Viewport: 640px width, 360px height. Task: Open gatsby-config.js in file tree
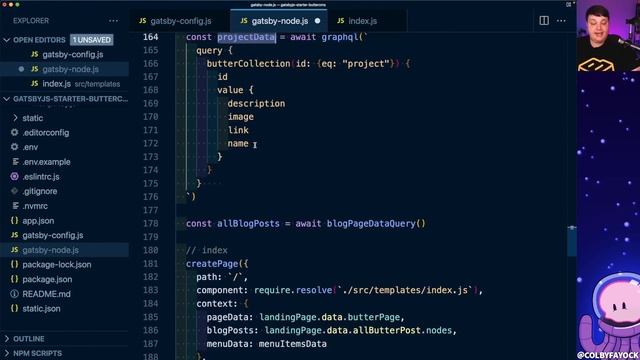tap(53, 236)
